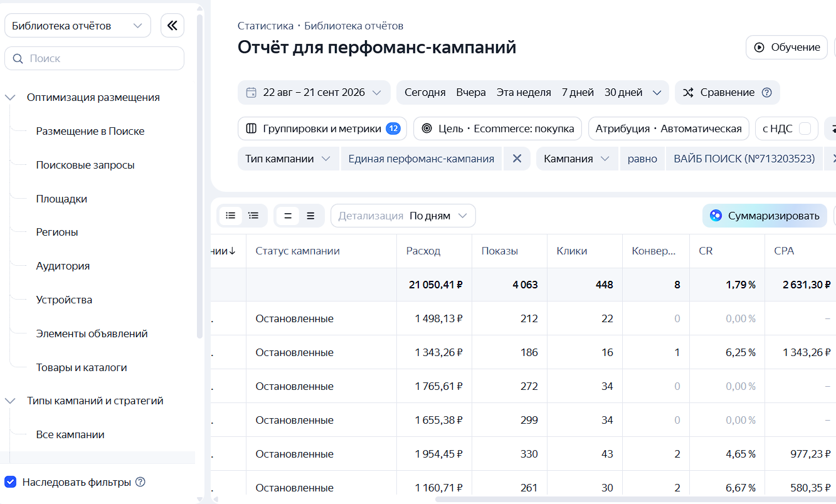
Task: Collapse the sidebar with double-chevron button
Action: [172, 26]
